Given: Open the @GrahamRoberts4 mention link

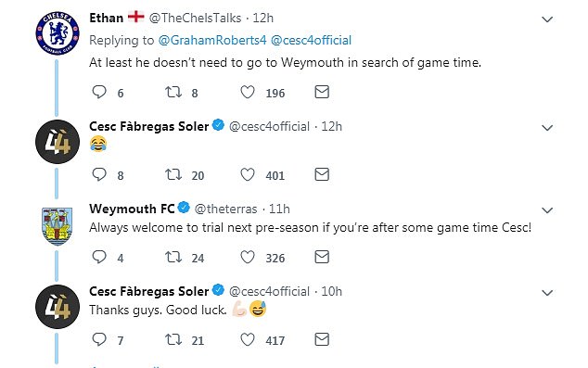Looking at the screenshot, I should (212, 40).
